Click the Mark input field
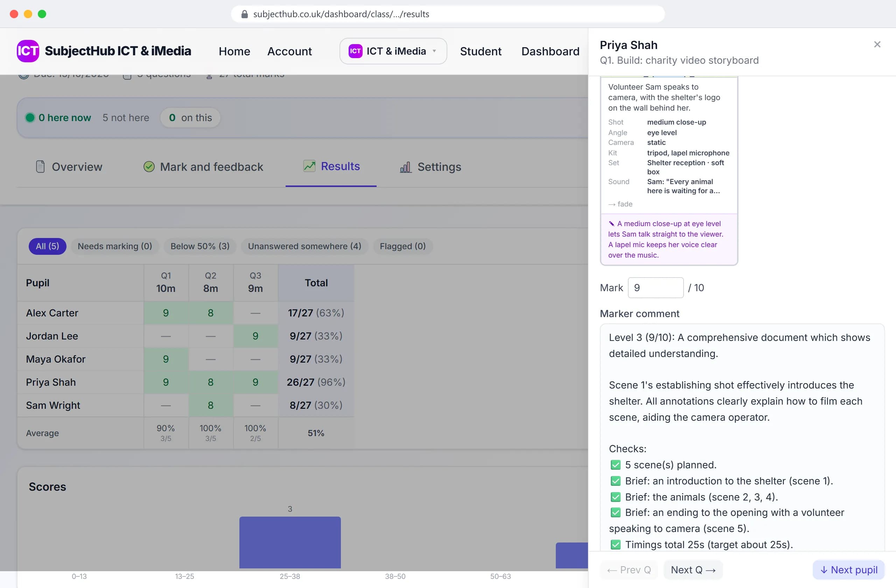 tap(656, 288)
